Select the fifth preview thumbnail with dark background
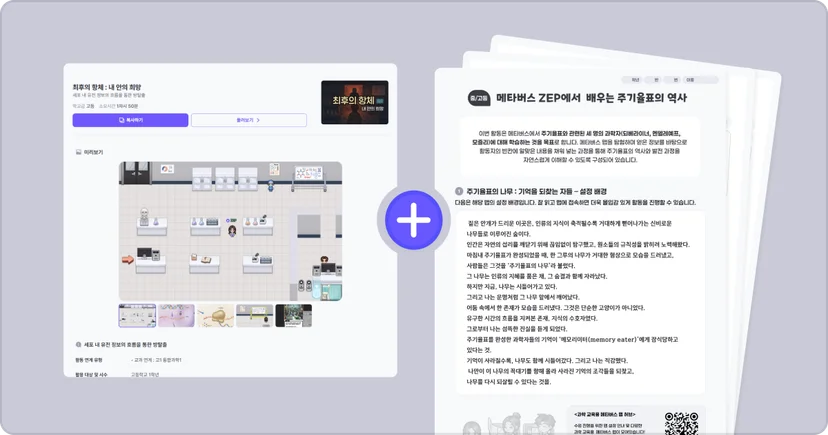The image size is (828, 435). (294, 316)
